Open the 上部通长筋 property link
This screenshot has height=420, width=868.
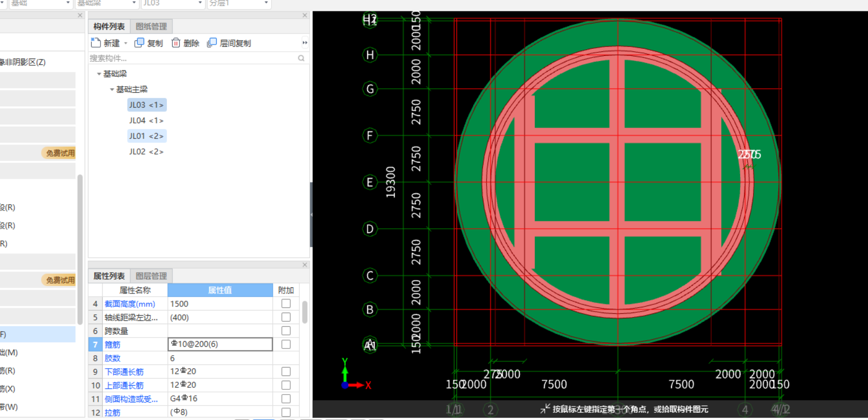pyautogui.click(x=124, y=385)
